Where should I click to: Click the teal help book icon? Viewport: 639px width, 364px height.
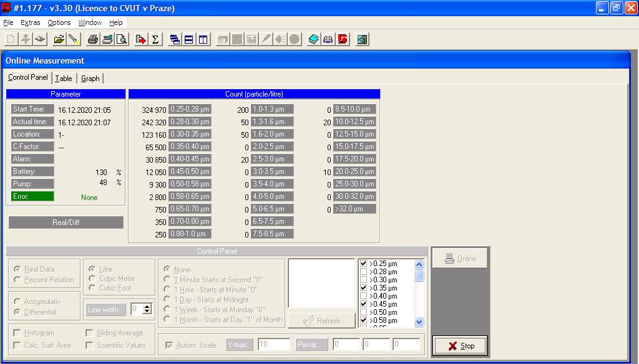(313, 39)
